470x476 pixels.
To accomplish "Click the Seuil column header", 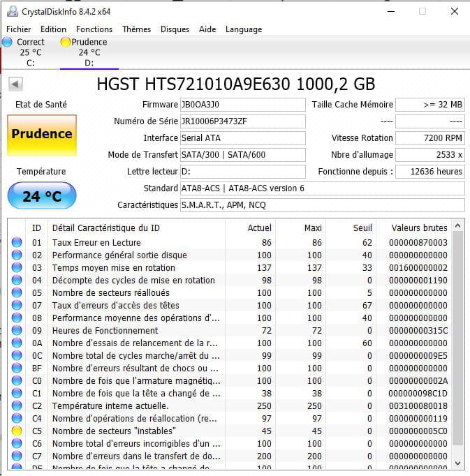I will pos(351,228).
